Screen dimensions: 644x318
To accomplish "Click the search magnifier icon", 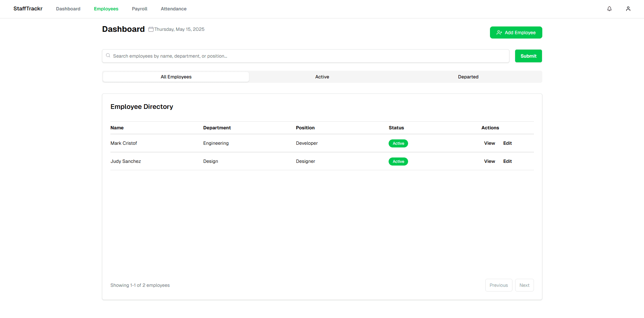I will tap(108, 56).
